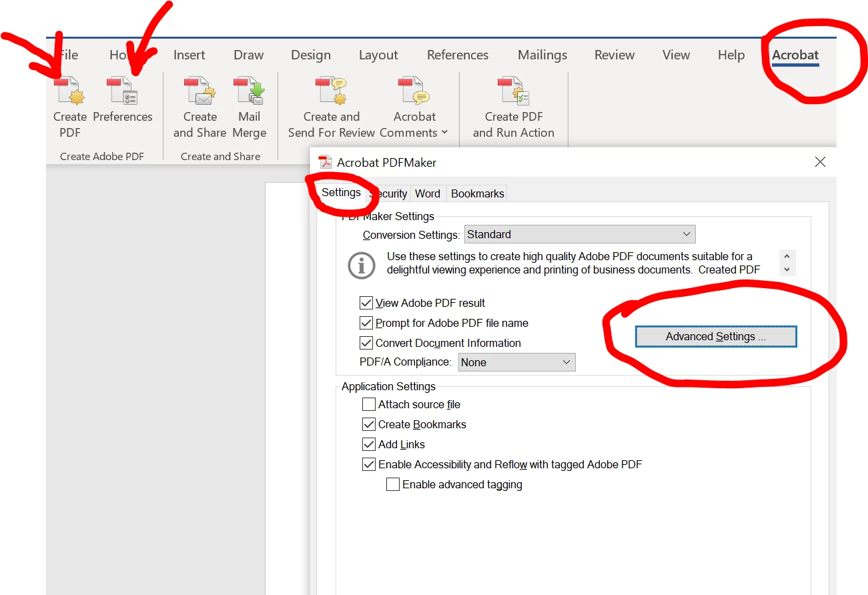Click the Create and Share icon

[199, 107]
